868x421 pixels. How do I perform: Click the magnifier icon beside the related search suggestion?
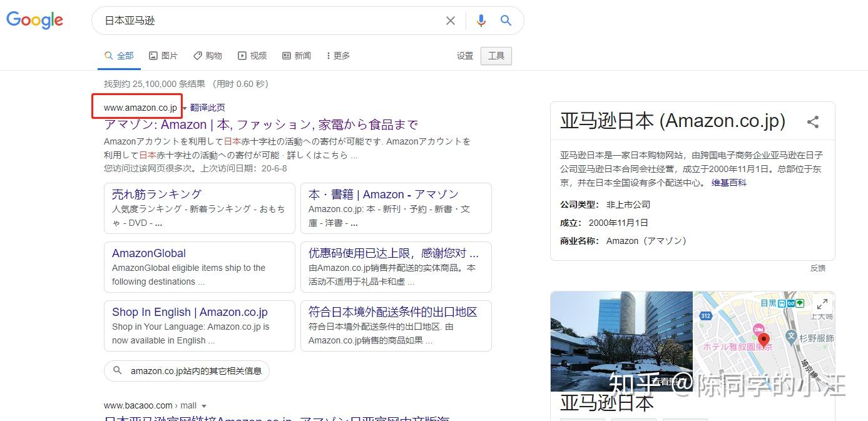(x=118, y=371)
